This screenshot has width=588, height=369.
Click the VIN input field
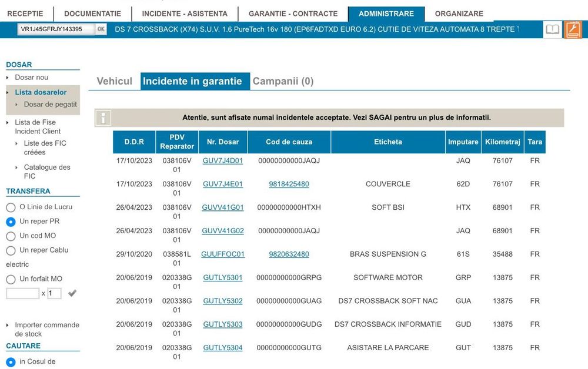tap(56, 29)
